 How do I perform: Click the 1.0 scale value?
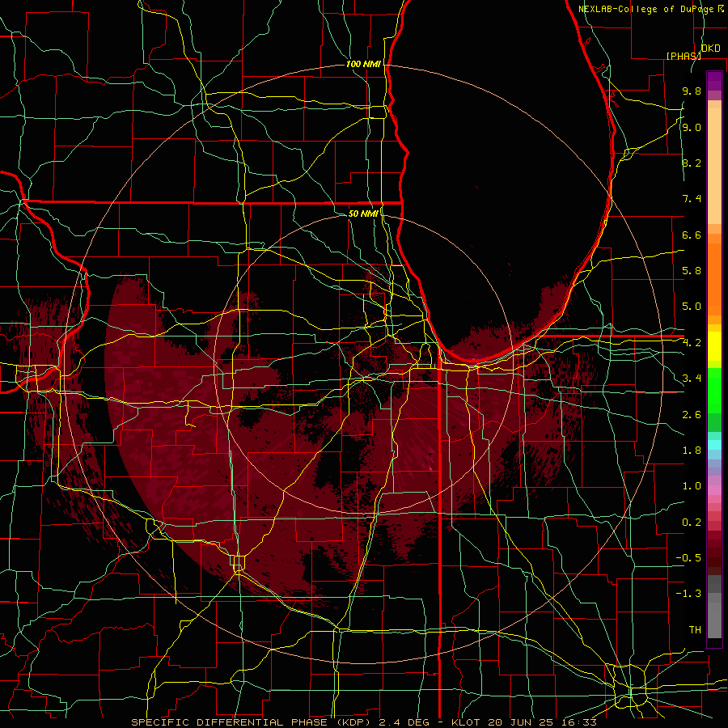[x=692, y=486]
